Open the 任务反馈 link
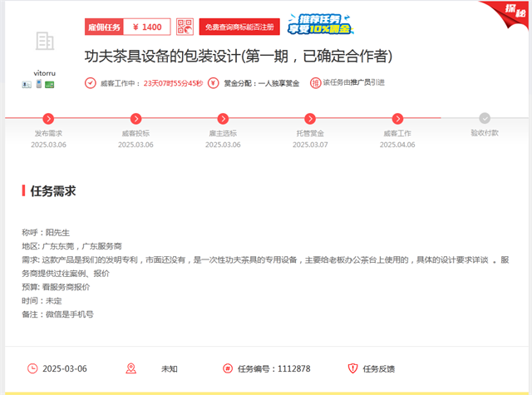 click(x=379, y=369)
